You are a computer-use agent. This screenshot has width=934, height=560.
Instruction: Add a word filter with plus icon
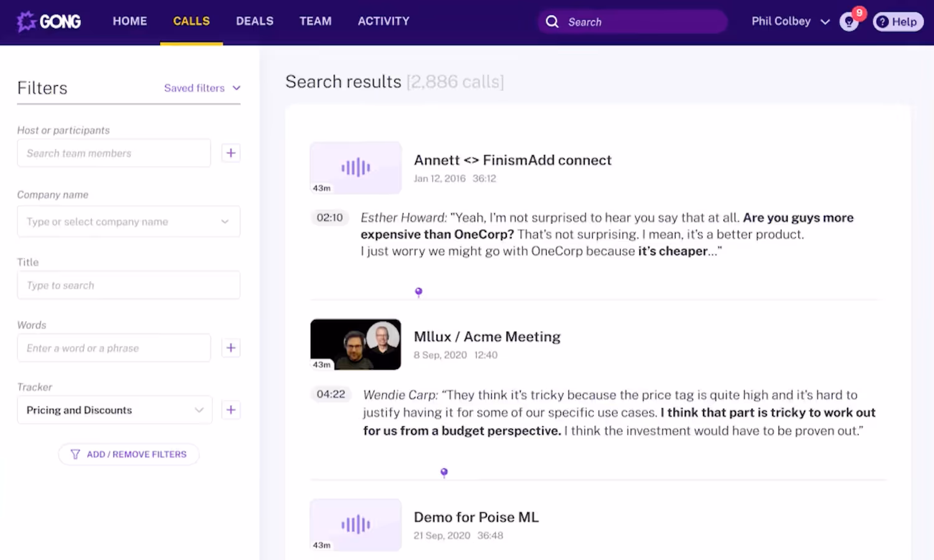[231, 348]
